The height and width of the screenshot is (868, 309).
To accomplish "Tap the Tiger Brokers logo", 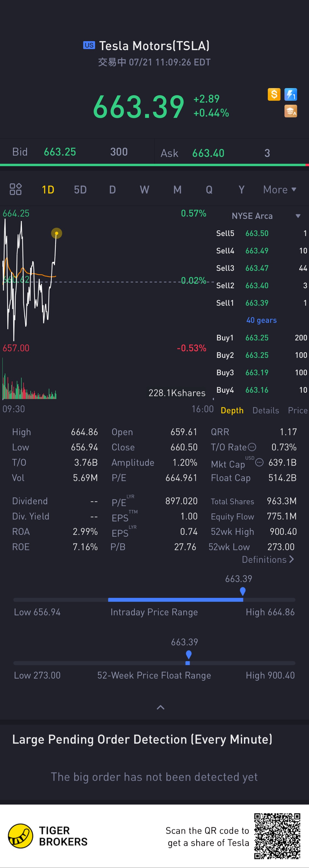I will pyautogui.click(x=48, y=836).
